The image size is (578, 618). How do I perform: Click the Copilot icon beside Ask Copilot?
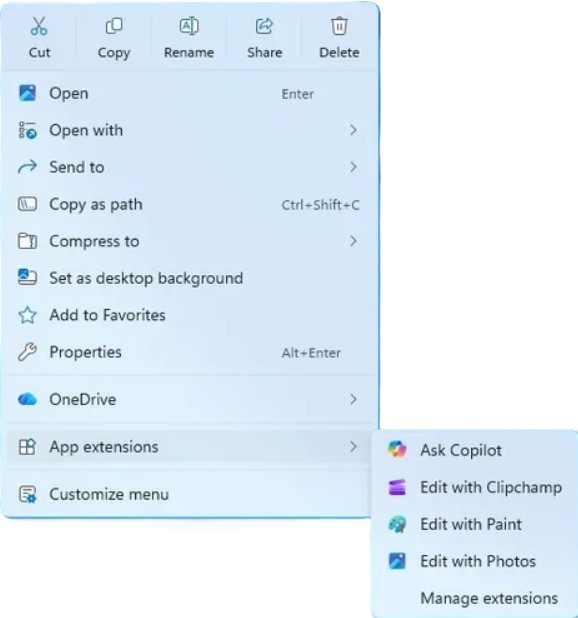pos(397,450)
